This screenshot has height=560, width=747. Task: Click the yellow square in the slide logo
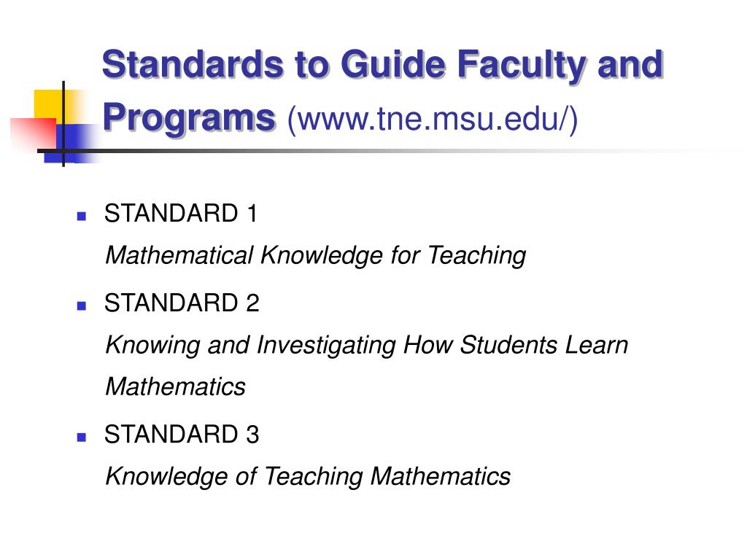(x=48, y=104)
